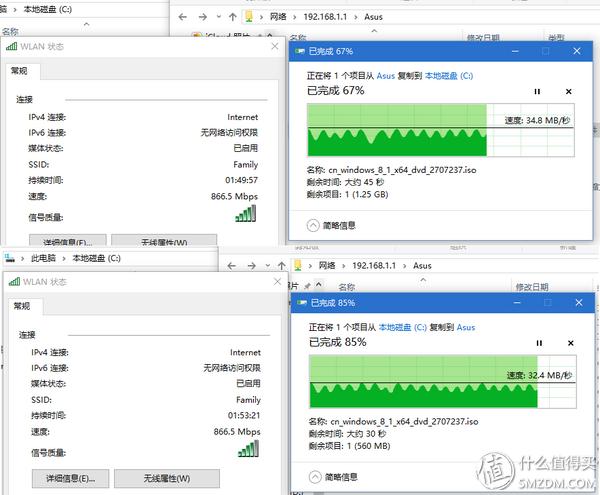The height and width of the screenshot is (495, 600).
Task: Click 192.168.1.1 breadcrumb in lower Explorer
Action: point(374,266)
